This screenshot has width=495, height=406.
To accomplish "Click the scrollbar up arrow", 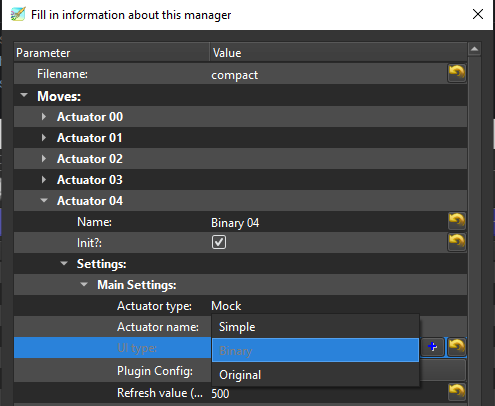I will click(474, 49).
